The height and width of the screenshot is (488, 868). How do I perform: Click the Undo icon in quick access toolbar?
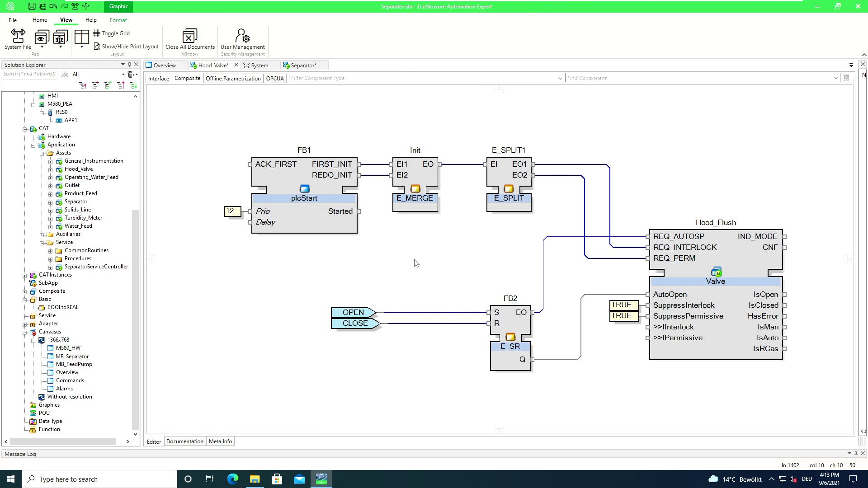53,6
